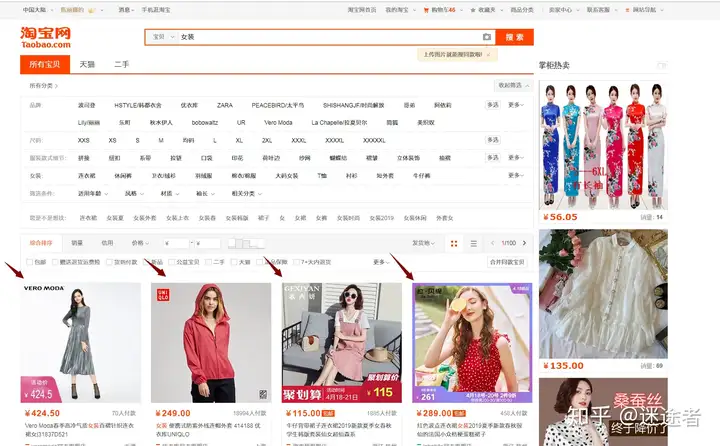The width and height of the screenshot is (720, 446).
Task: Sort by 销量 sales
Action: click(77, 243)
